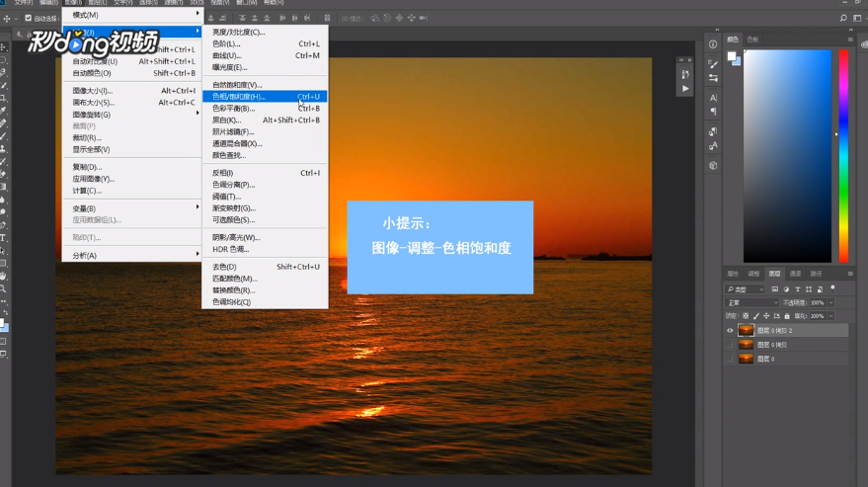Toggle lock transparent pixels checker icon
Image resolution: width=868 pixels, height=487 pixels.
pos(746,316)
